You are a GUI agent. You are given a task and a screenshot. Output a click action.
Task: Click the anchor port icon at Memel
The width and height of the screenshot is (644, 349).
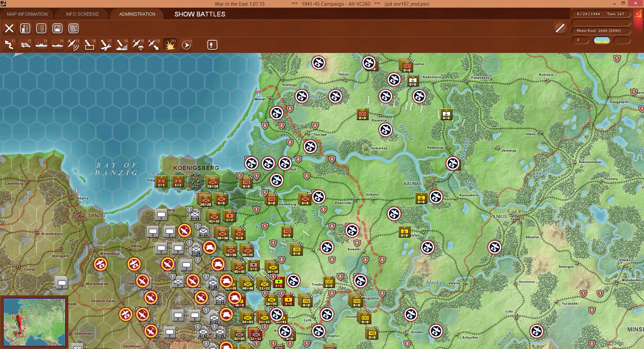(x=258, y=94)
